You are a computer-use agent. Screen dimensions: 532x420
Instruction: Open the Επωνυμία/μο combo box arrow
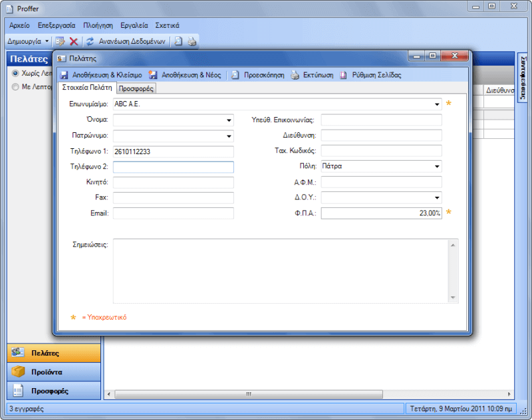click(x=437, y=104)
